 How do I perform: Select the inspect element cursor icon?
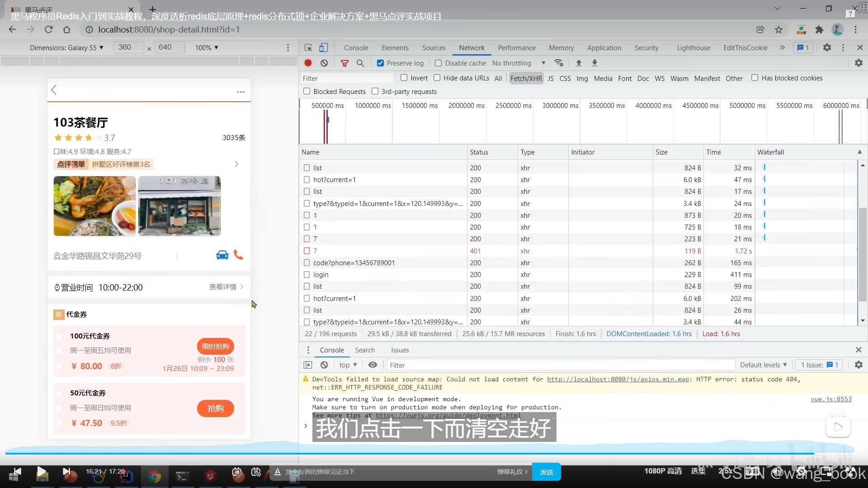click(x=308, y=47)
